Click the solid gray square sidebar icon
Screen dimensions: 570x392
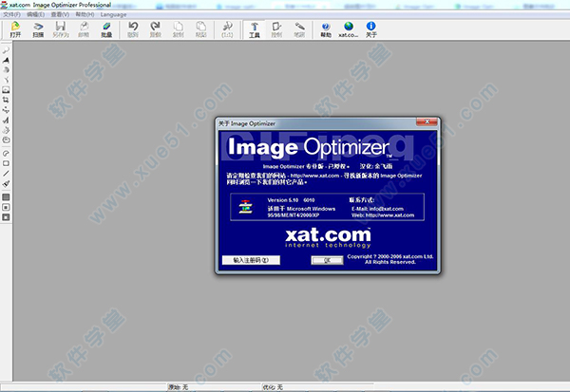[6, 197]
